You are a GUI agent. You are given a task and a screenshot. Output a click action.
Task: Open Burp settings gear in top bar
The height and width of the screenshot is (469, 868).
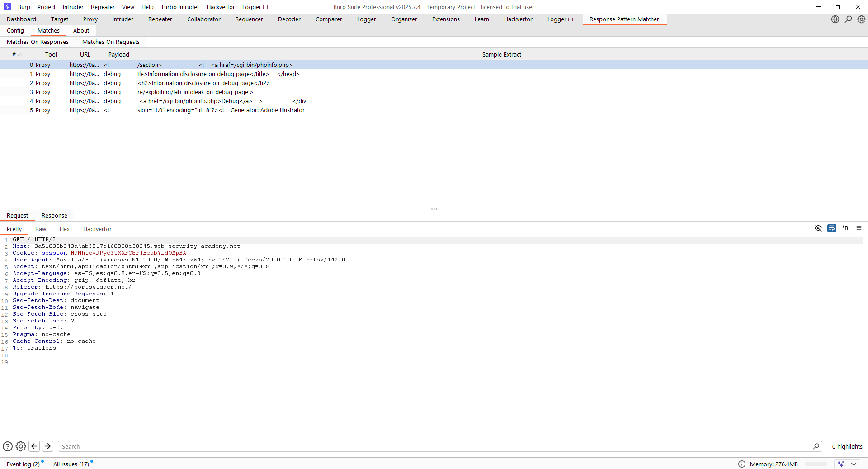coord(861,19)
